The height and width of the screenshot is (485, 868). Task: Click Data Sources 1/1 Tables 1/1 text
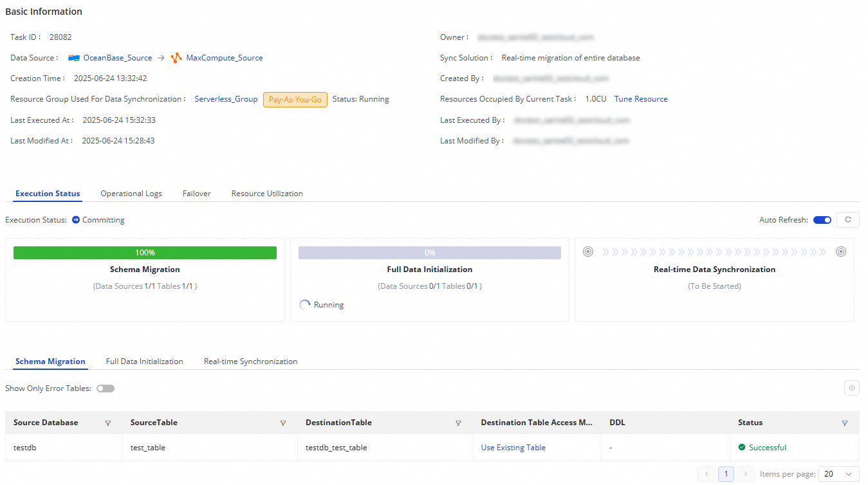click(x=145, y=286)
